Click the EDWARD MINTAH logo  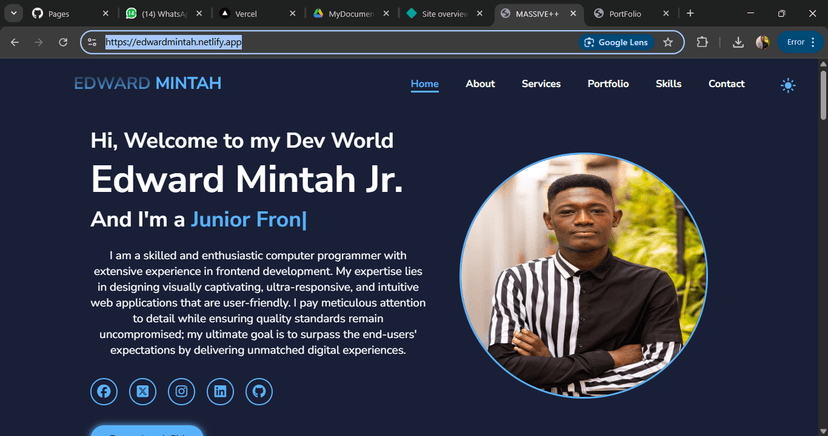pyautogui.click(x=147, y=83)
